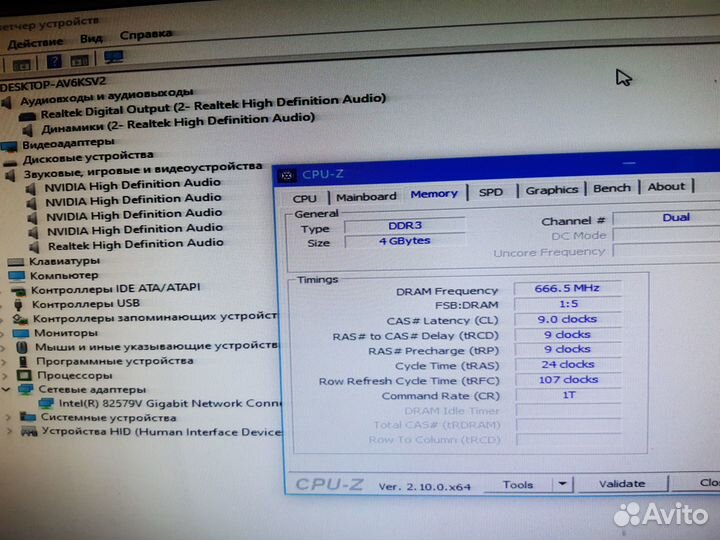
Task: Open the Справка menu
Action: (x=146, y=34)
